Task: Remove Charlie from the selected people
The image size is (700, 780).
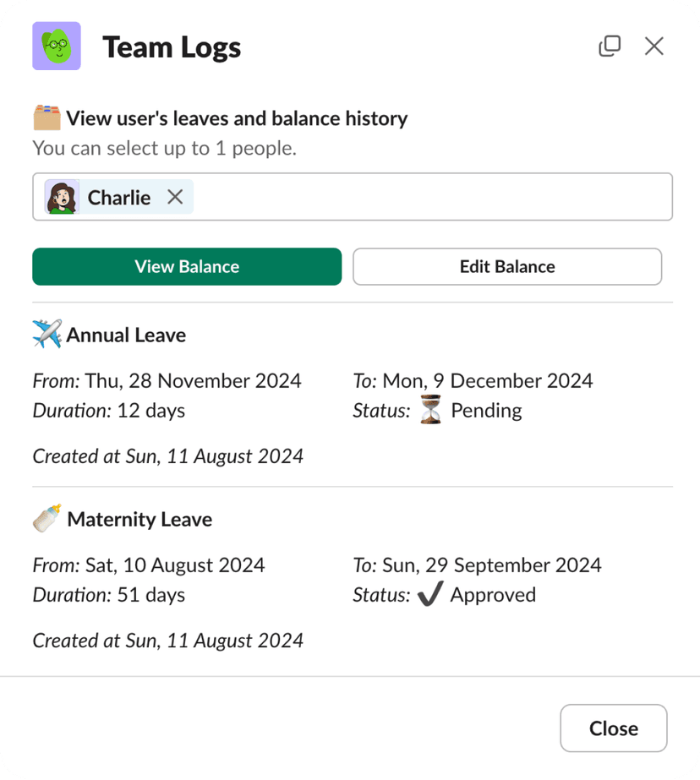Action: (175, 197)
